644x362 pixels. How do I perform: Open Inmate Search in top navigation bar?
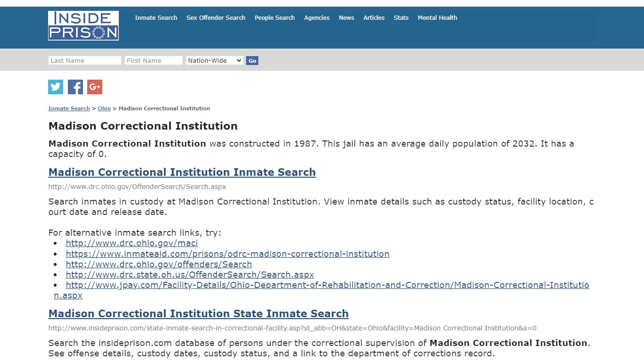tap(156, 17)
